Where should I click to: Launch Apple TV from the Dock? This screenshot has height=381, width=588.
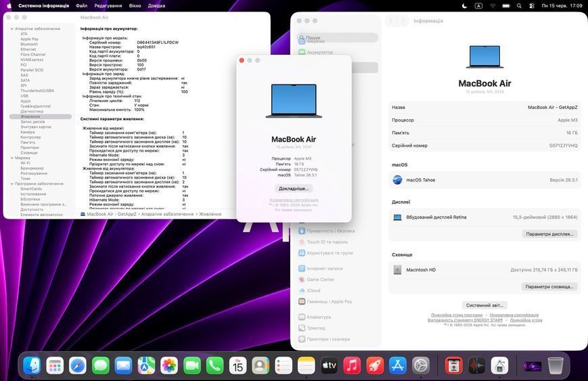pos(330,365)
